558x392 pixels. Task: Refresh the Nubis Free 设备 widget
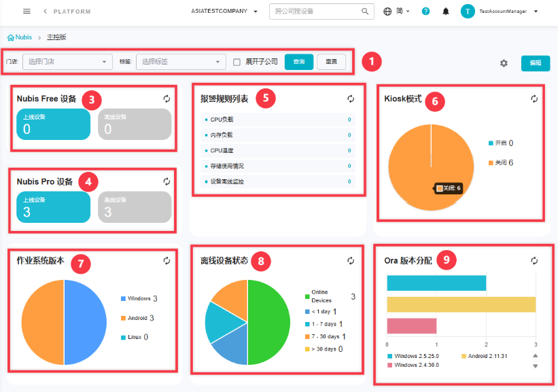167,99
